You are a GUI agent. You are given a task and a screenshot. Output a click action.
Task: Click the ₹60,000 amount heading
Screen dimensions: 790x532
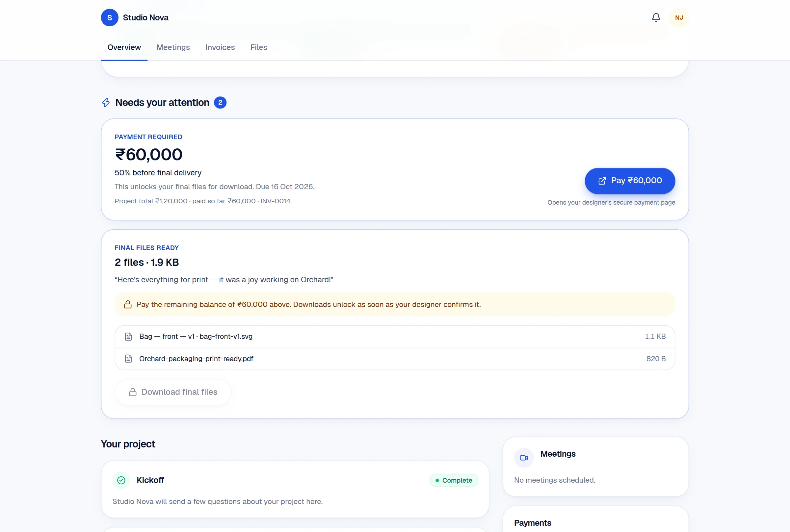click(149, 155)
